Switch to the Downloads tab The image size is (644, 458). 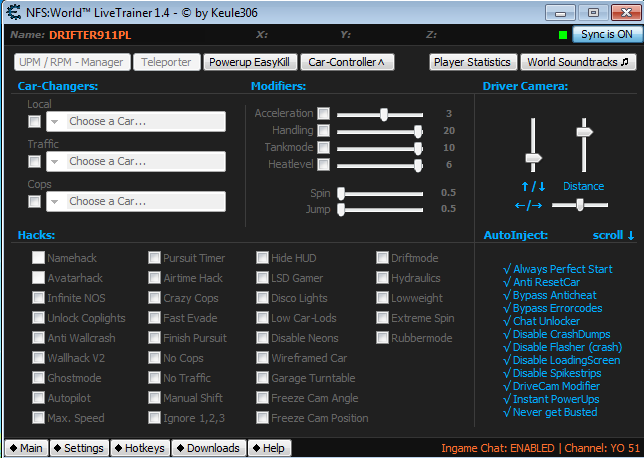click(x=209, y=448)
